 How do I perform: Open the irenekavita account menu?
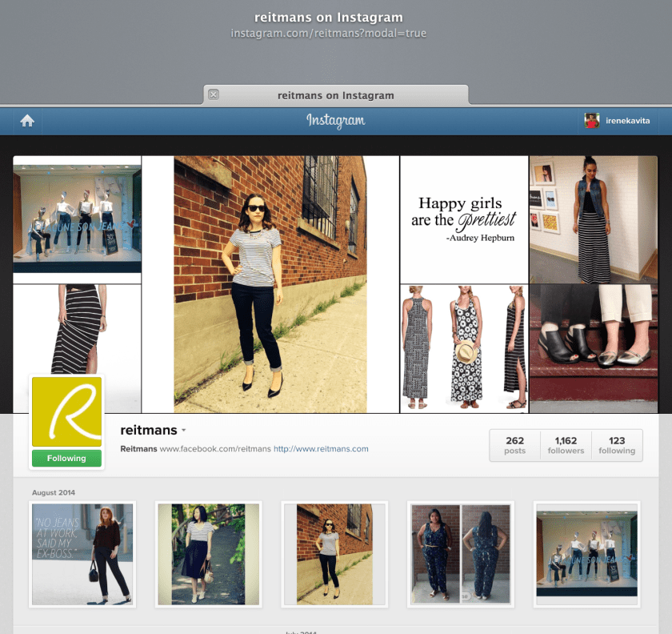click(x=627, y=121)
